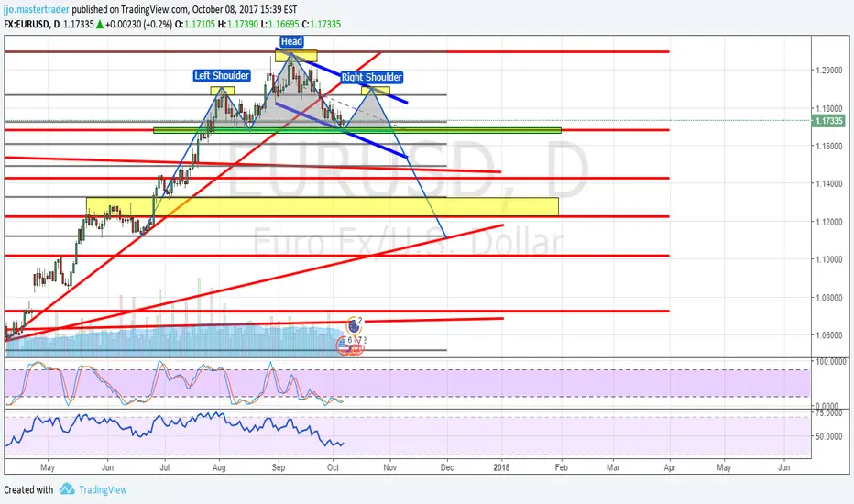This screenshot has height=504, width=854.
Task: Open the jjo.mastertrader author link
Action: (x=37, y=9)
